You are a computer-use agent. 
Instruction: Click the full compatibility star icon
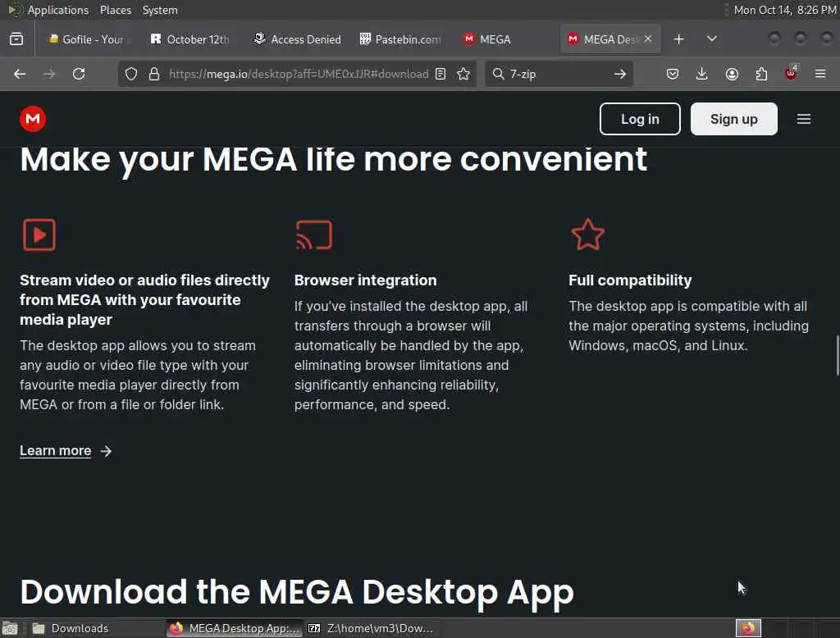coord(587,235)
